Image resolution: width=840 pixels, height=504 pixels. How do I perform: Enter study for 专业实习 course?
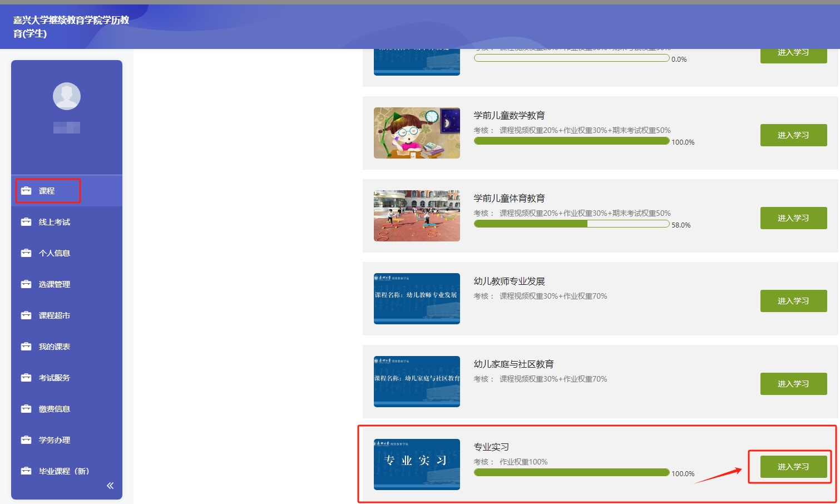coord(793,467)
